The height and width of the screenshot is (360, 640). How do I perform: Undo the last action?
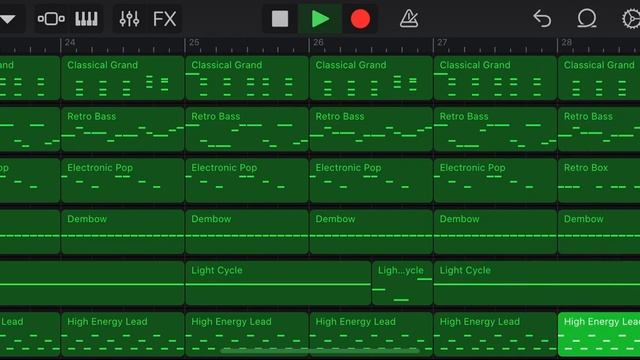point(542,19)
